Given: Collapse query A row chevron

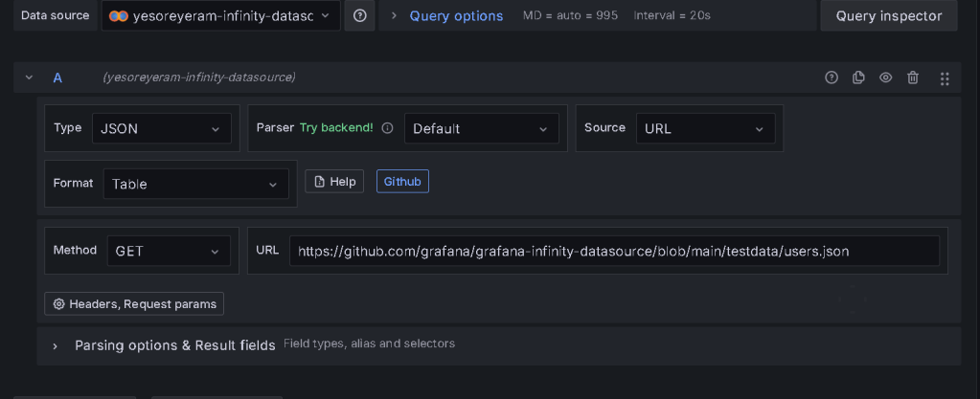Looking at the screenshot, I should pos(29,78).
